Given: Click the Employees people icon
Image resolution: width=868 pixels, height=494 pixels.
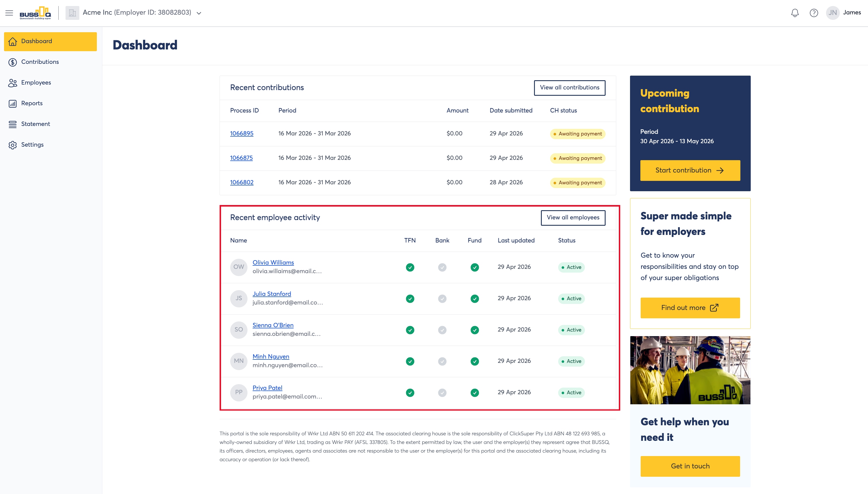Looking at the screenshot, I should tap(13, 83).
